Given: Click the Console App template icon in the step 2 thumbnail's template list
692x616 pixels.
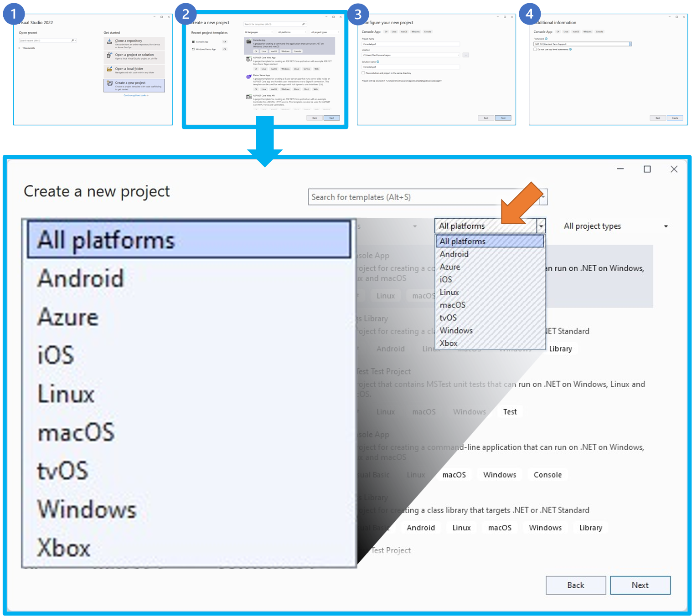Looking at the screenshot, I should click(x=248, y=41).
